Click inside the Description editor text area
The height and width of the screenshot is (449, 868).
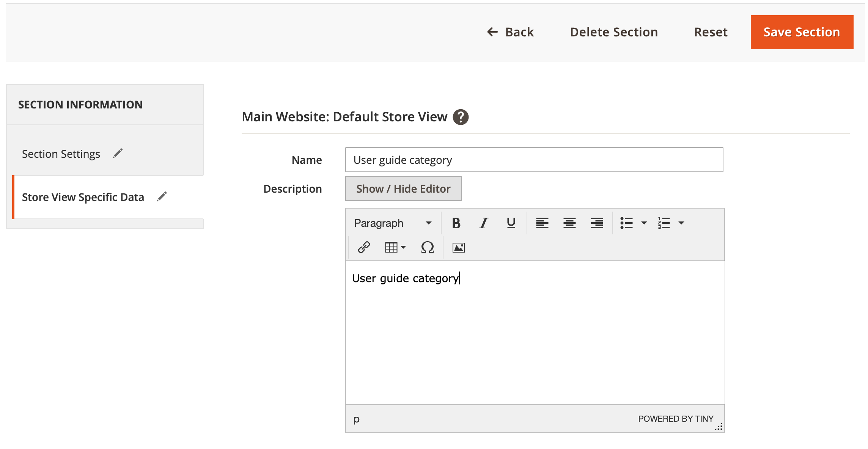535,333
